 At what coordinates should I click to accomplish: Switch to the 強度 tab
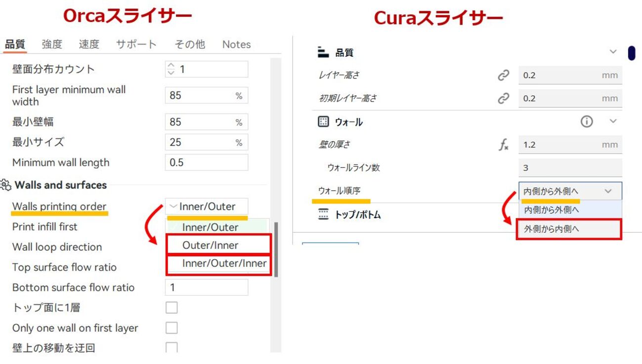pyautogui.click(x=52, y=44)
